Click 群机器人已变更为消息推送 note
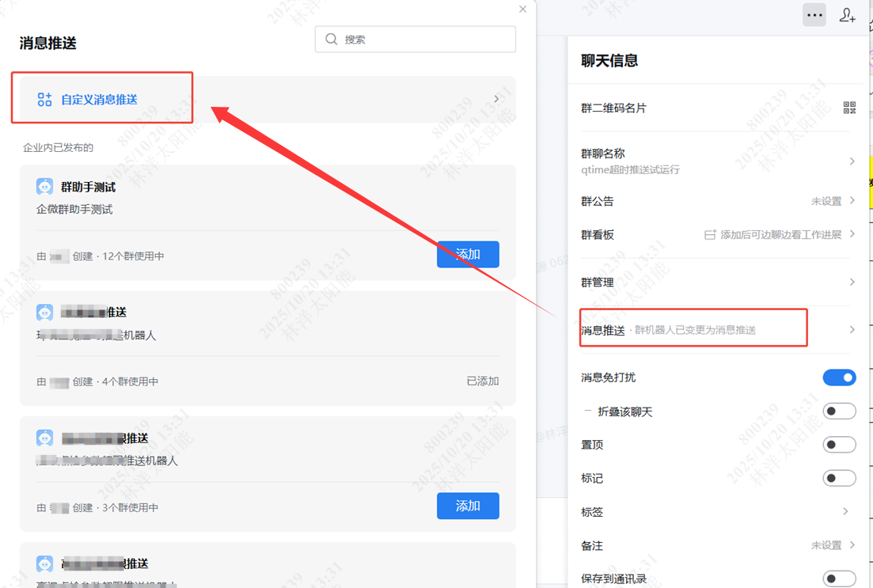Screen dimensions: 873x588 [x=696, y=330]
